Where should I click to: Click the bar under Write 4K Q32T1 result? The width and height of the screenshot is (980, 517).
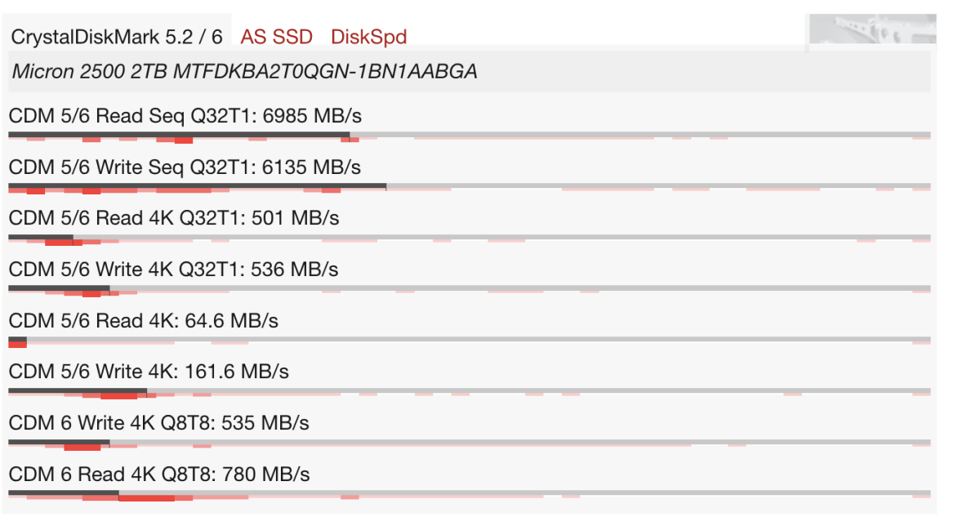[x=59, y=287]
